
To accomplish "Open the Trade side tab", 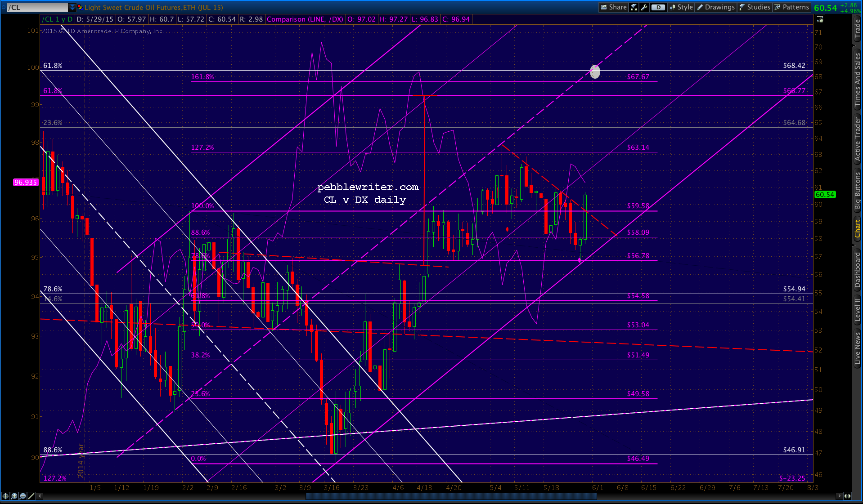I will 858,29.
